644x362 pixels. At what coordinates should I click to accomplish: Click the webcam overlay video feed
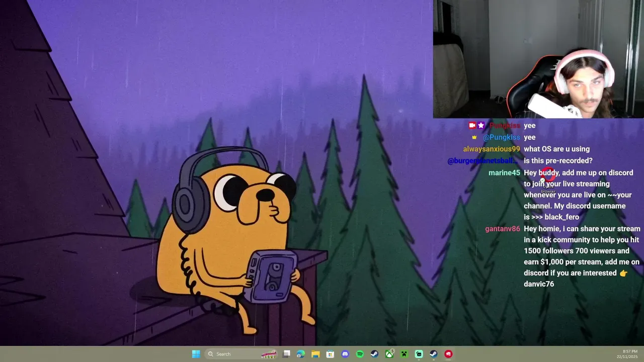point(538,59)
